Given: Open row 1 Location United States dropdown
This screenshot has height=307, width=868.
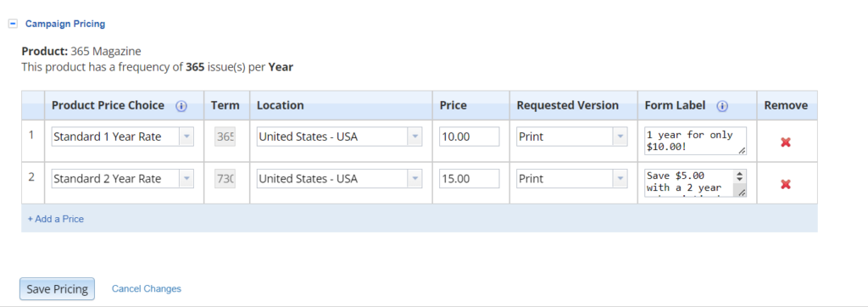Looking at the screenshot, I should click(x=339, y=137).
